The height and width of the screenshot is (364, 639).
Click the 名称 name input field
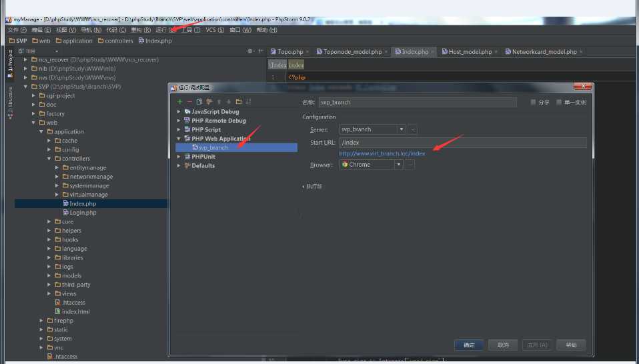418,103
